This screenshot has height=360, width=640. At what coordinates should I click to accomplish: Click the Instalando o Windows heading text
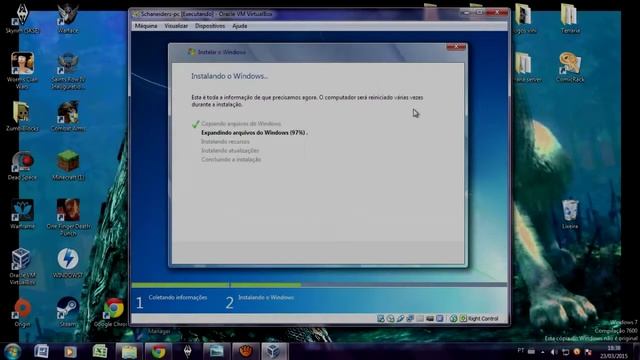click(229, 76)
